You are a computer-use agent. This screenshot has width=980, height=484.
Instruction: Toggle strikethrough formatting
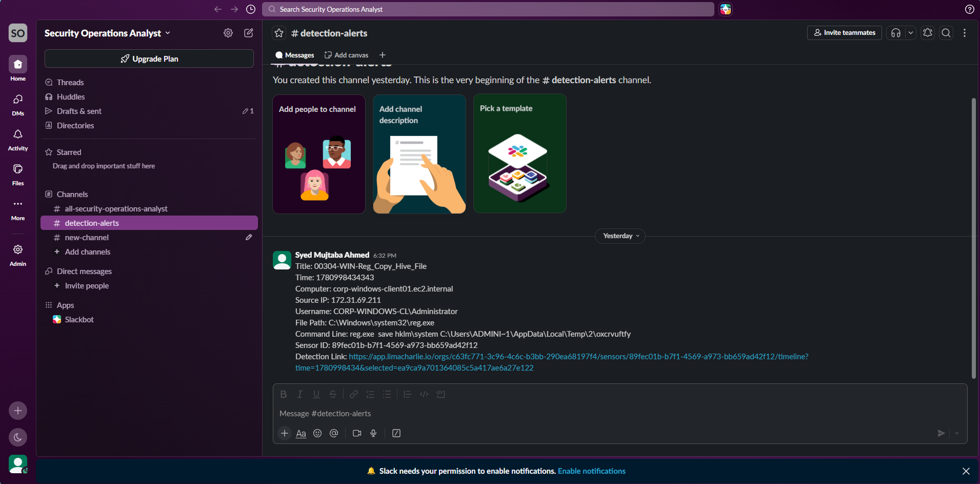333,394
